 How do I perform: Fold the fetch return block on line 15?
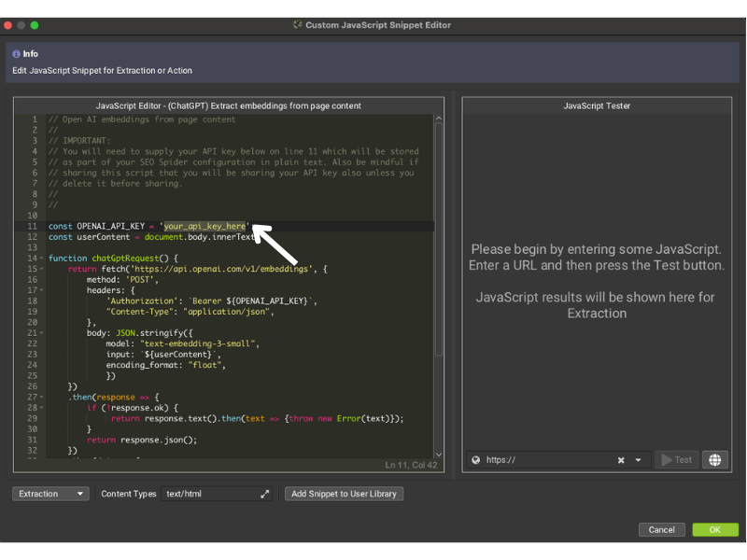40,269
